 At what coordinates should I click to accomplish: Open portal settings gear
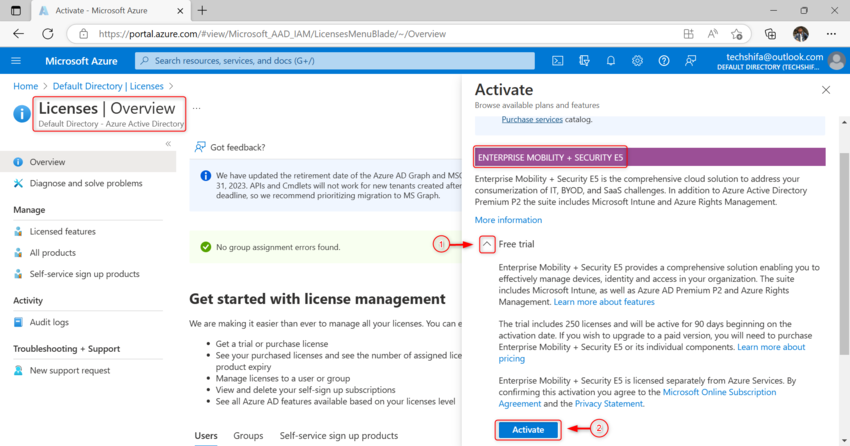pos(637,61)
